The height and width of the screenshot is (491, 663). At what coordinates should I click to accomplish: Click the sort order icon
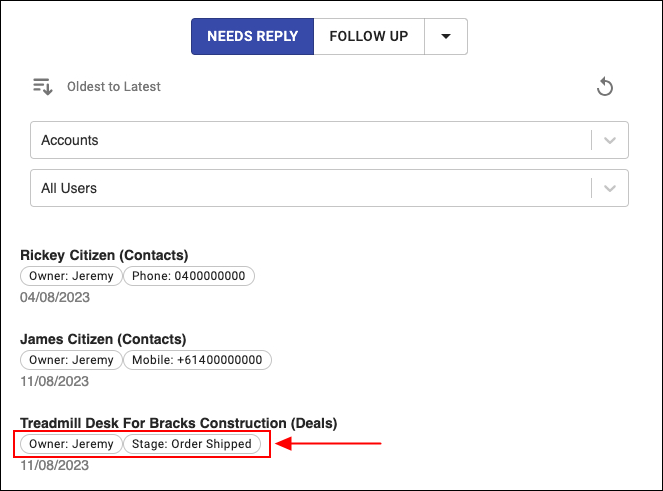tap(43, 87)
